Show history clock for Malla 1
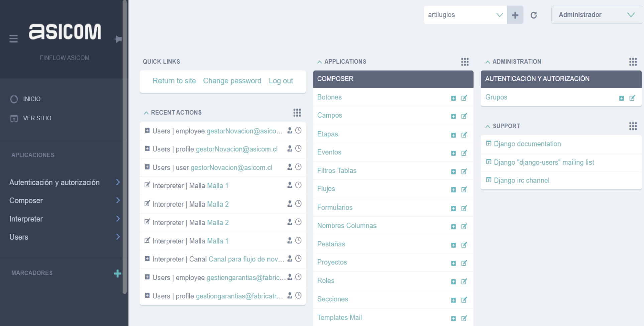The width and height of the screenshot is (644, 326). (298, 185)
